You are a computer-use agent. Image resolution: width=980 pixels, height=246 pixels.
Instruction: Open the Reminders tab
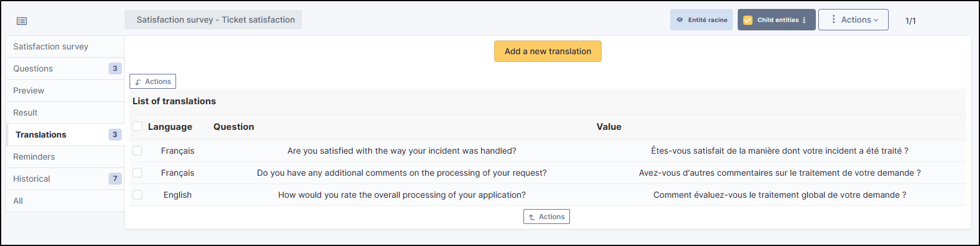(34, 157)
